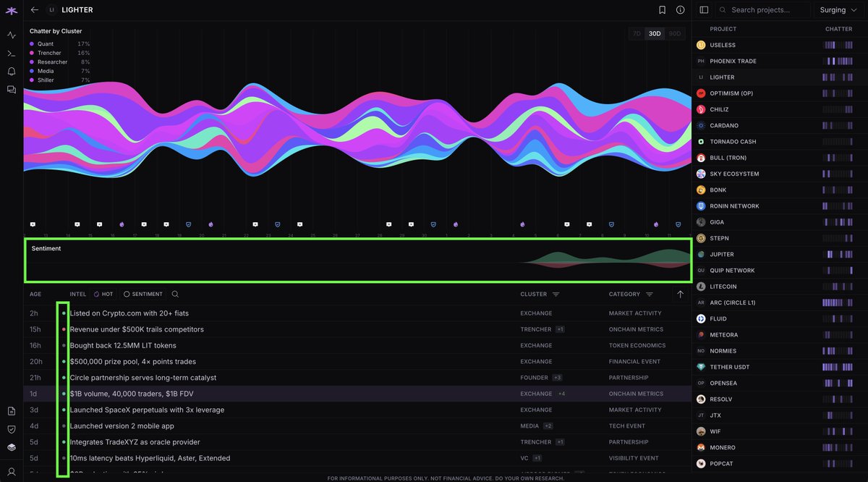Click the Litecoin logo icon
Image resolution: width=868 pixels, height=482 pixels.
(701, 287)
